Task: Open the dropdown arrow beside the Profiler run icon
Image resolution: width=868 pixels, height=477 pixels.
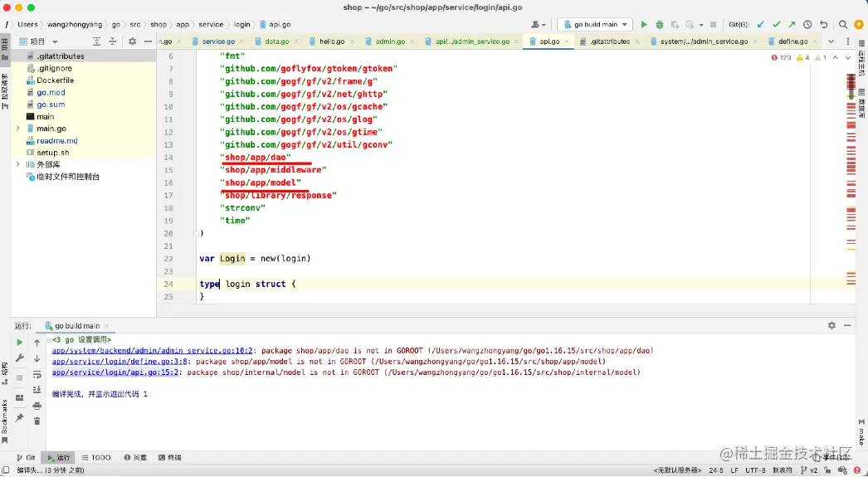Action: click(701, 25)
